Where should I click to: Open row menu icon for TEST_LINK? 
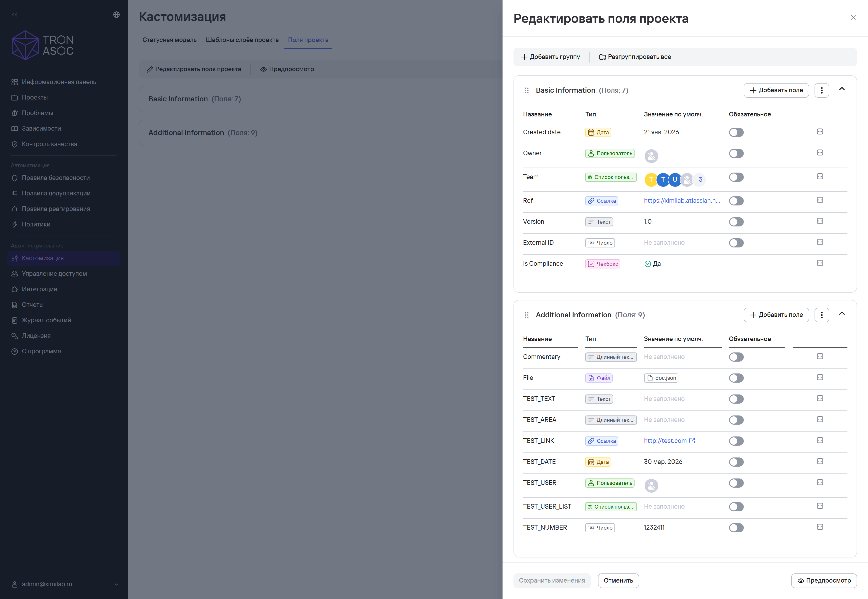coord(820,440)
